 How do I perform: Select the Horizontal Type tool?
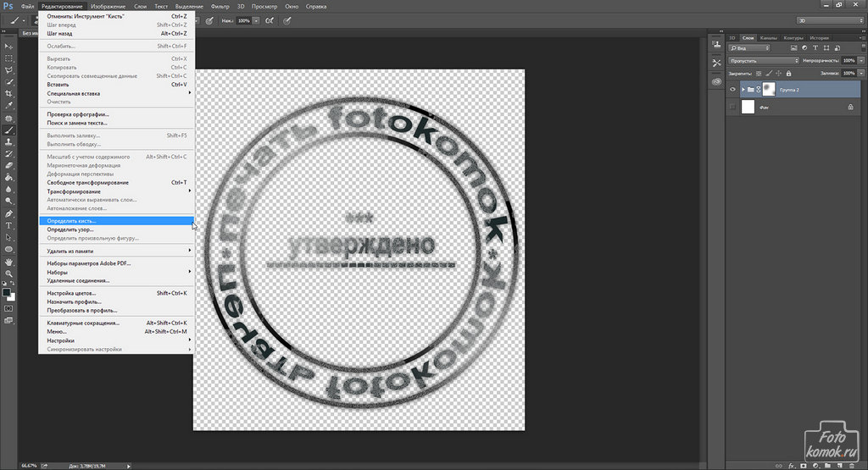8,225
